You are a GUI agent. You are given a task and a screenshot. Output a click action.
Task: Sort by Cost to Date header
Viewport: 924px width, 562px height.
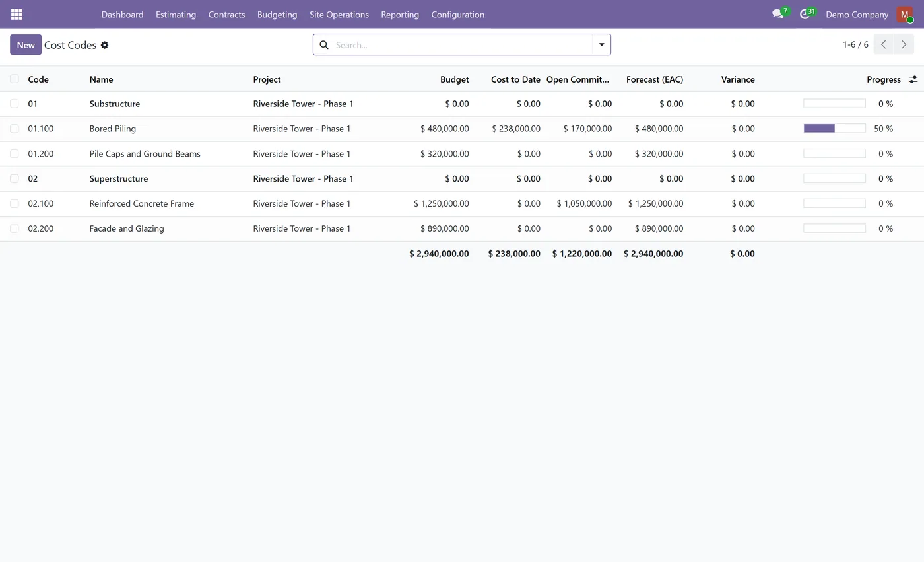point(515,79)
